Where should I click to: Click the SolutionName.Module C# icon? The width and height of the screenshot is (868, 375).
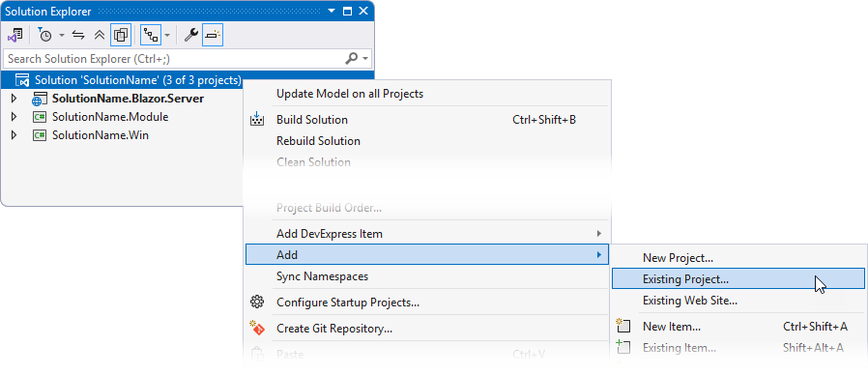pos(40,117)
